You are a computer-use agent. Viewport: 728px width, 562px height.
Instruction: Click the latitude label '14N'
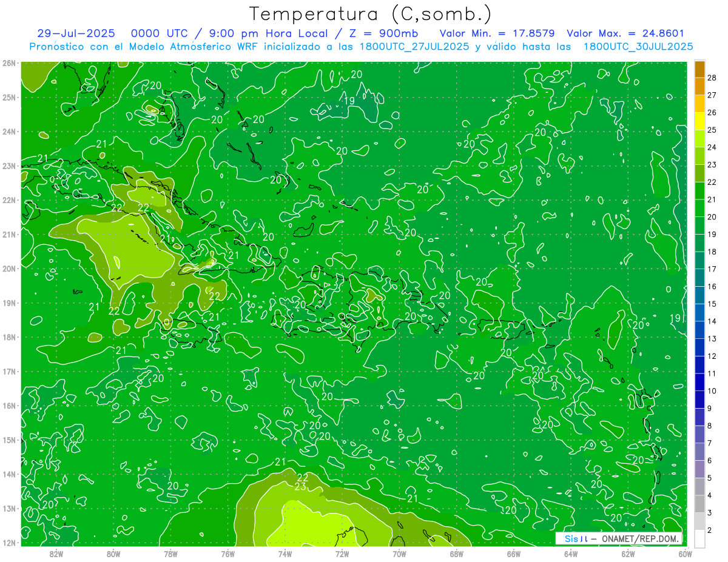pyautogui.click(x=9, y=474)
